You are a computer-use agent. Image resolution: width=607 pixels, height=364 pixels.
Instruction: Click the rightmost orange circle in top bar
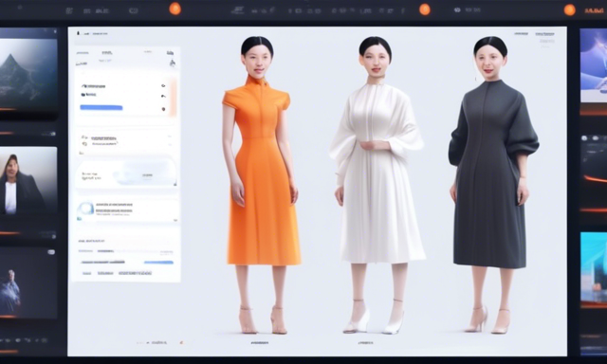(x=569, y=9)
